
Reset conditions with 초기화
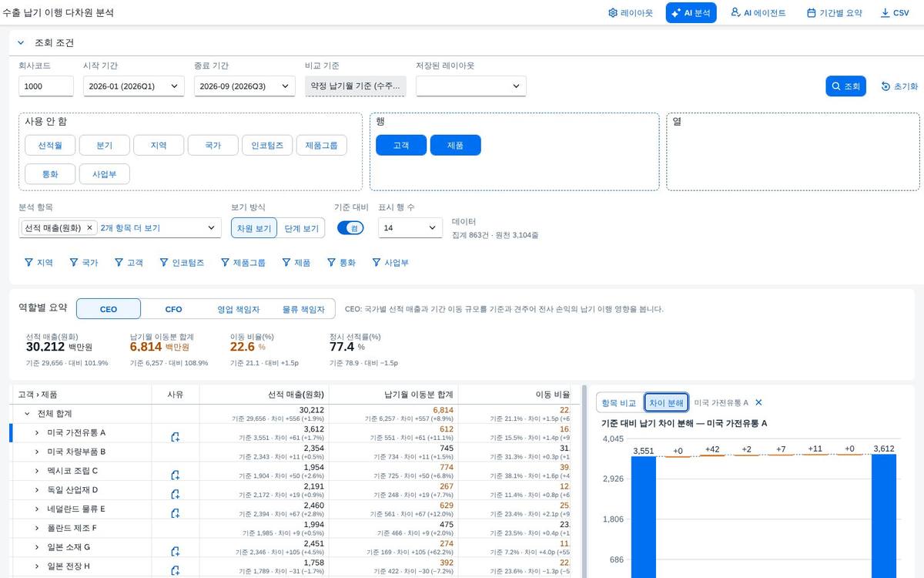(899, 86)
